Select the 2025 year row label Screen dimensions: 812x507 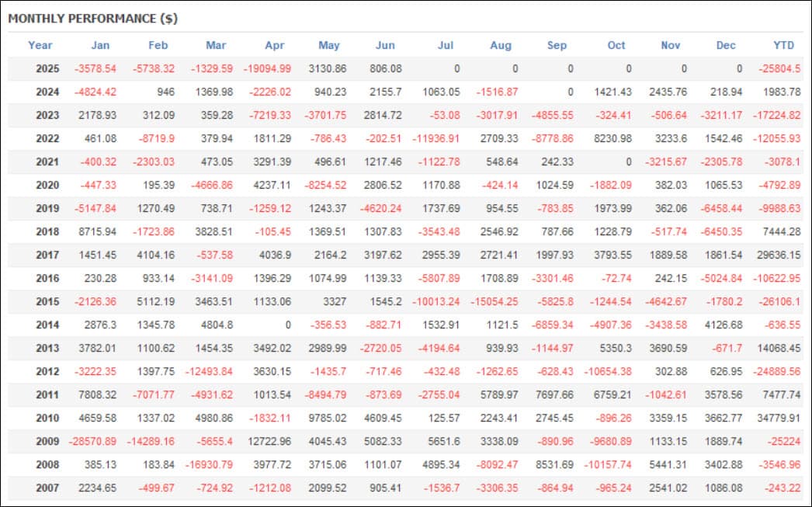pyautogui.click(x=47, y=68)
